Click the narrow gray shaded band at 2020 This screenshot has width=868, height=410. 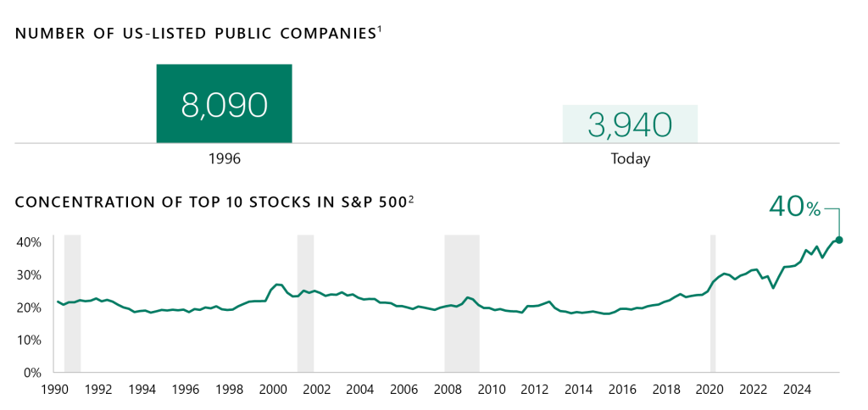(x=713, y=302)
